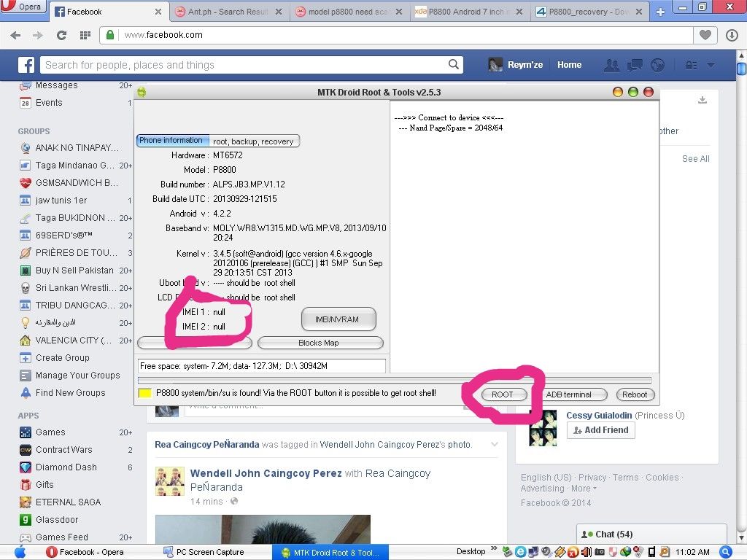
Task: Open Facebook friend requests icon
Action: click(611, 65)
